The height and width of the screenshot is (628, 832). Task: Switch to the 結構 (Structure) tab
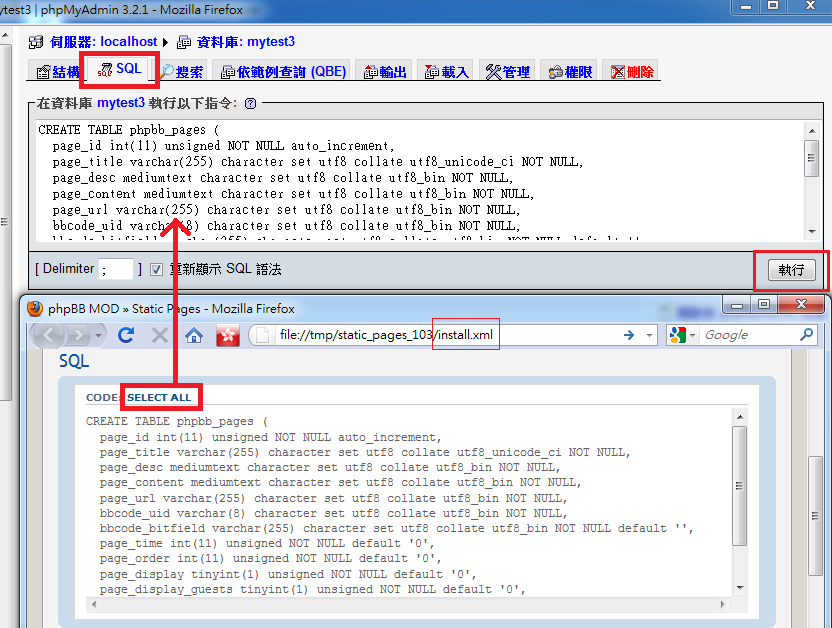[58, 72]
